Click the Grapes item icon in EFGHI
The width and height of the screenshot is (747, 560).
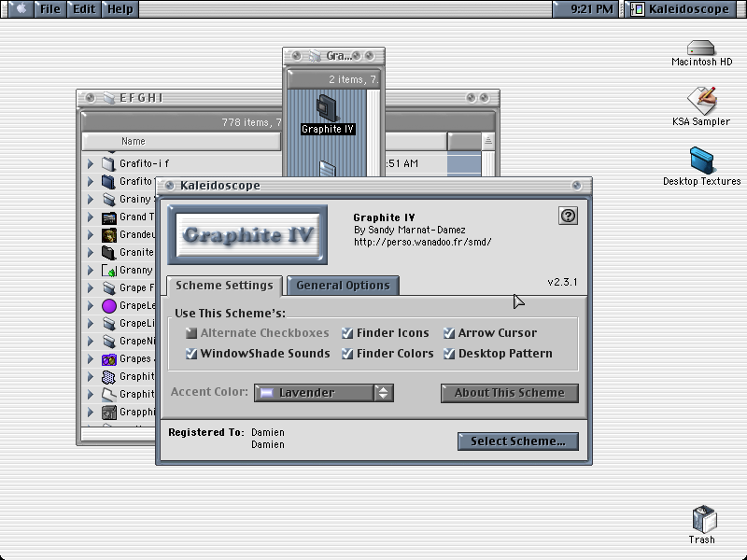(108, 359)
